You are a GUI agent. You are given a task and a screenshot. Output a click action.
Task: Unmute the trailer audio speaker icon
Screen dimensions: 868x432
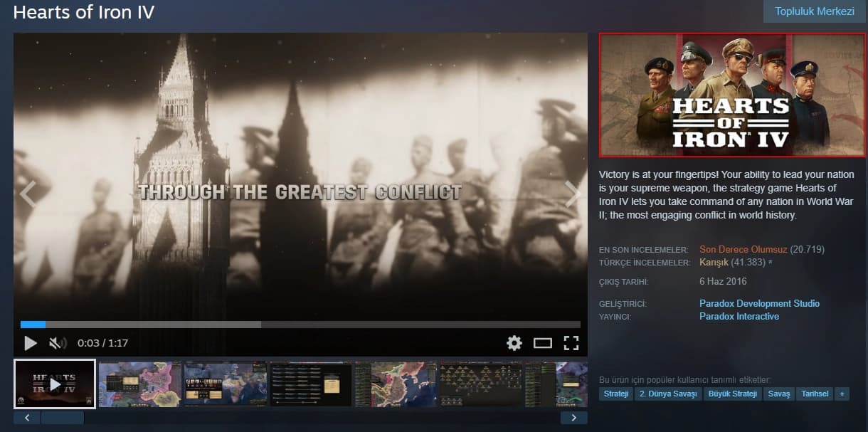[x=58, y=343]
